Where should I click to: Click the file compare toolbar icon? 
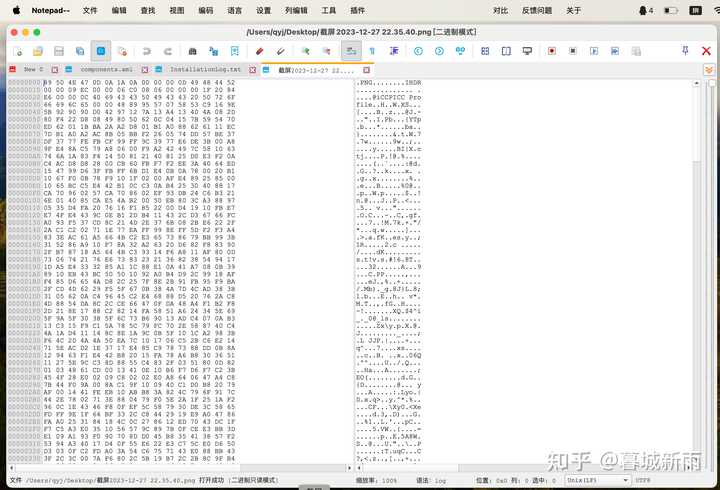460,51
